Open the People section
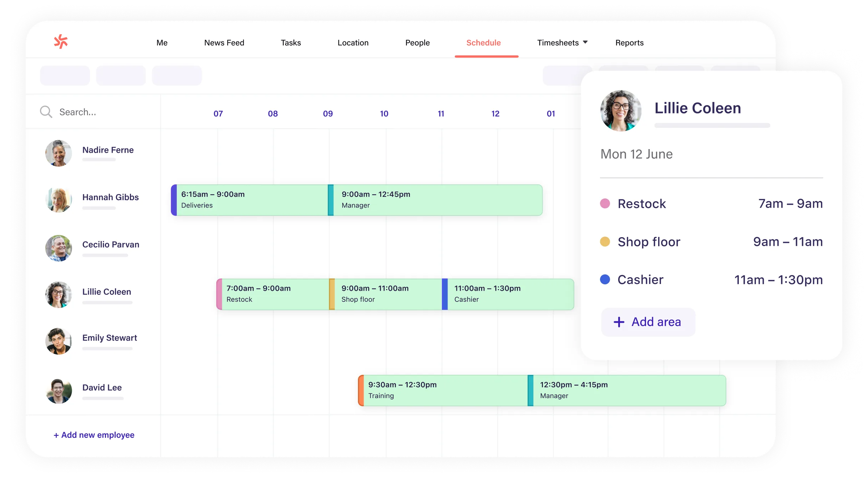The image size is (868, 478). (x=417, y=42)
